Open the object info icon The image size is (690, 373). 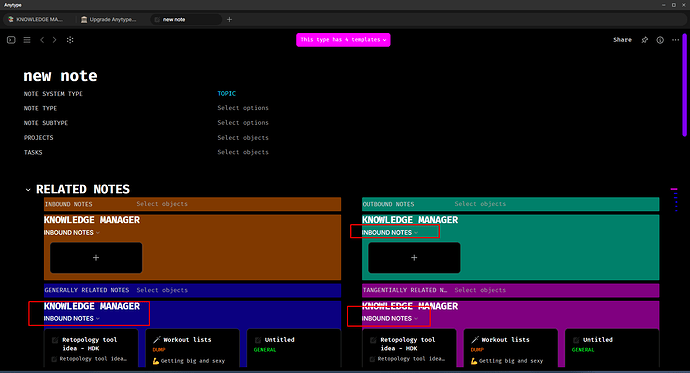click(660, 40)
